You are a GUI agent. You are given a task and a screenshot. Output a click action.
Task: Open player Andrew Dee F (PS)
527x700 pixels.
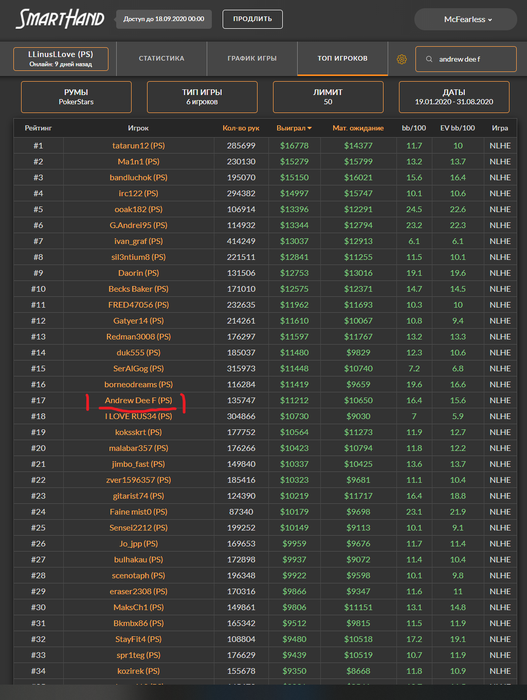(138, 400)
